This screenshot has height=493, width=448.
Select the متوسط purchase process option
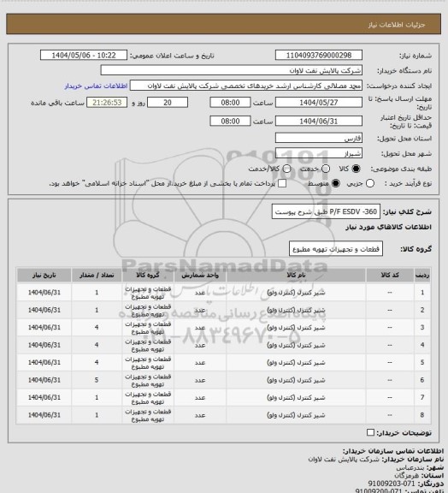(336, 183)
